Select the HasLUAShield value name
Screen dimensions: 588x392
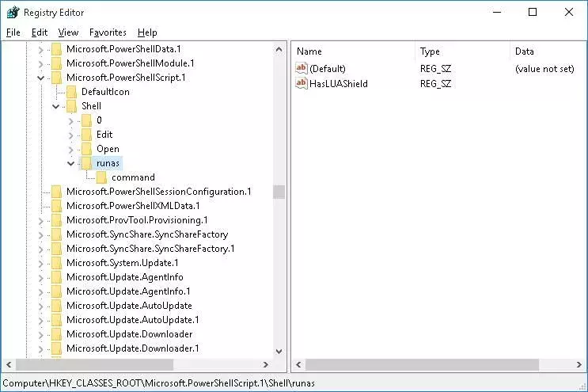click(339, 84)
